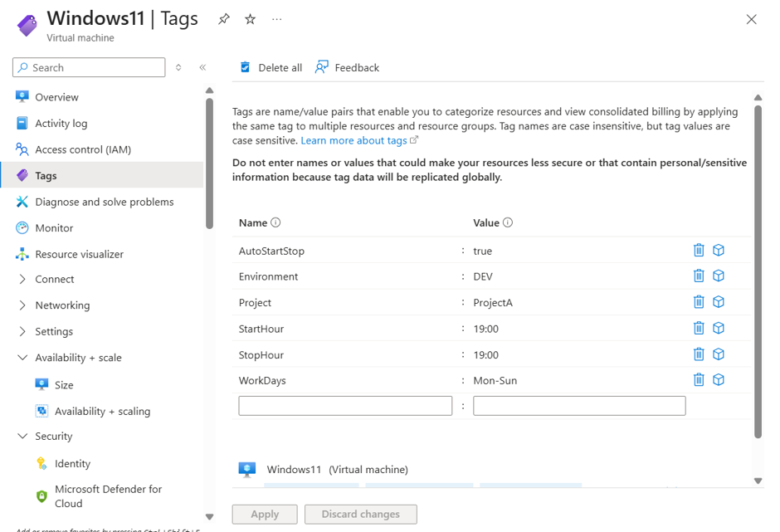Edit the ProjectA value

tap(493, 303)
